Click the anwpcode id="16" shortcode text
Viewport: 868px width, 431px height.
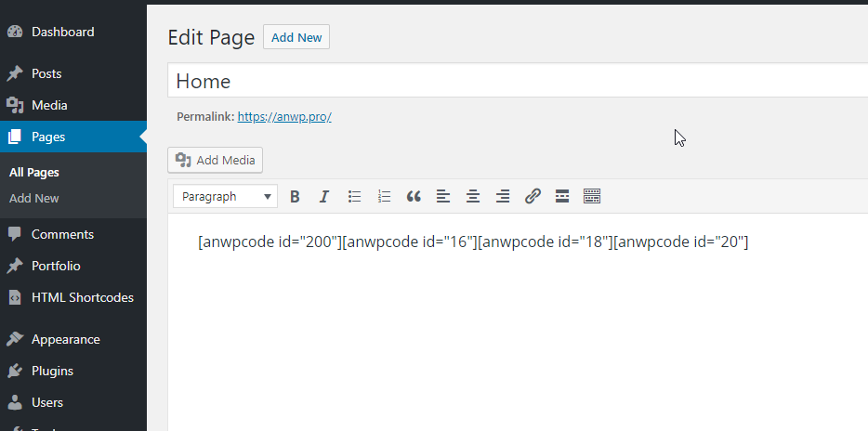(410, 242)
